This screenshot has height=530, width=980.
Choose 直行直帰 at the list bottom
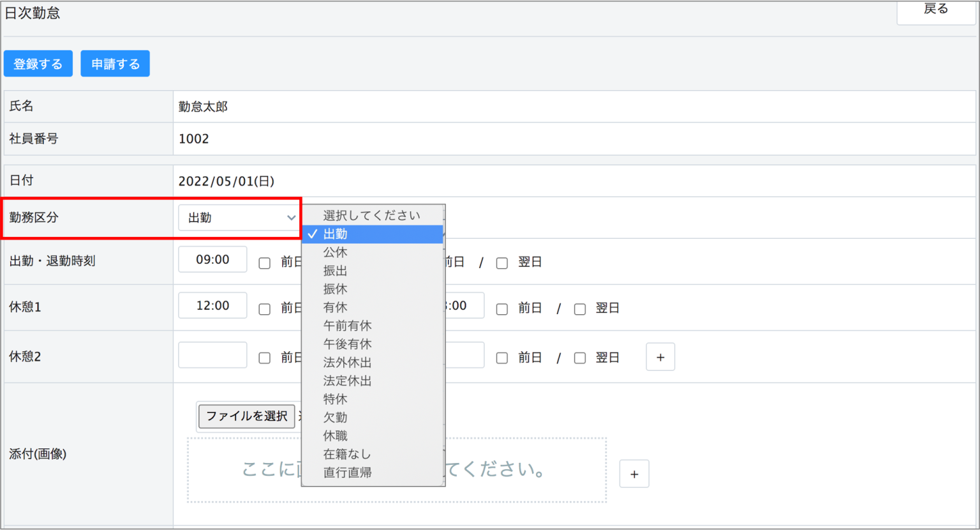(347, 473)
